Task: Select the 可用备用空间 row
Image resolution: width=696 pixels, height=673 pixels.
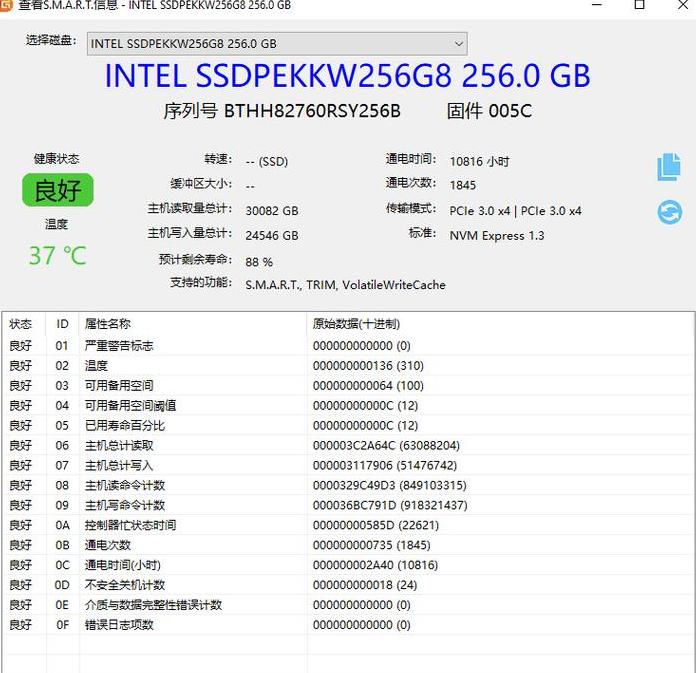Action: tap(348, 385)
